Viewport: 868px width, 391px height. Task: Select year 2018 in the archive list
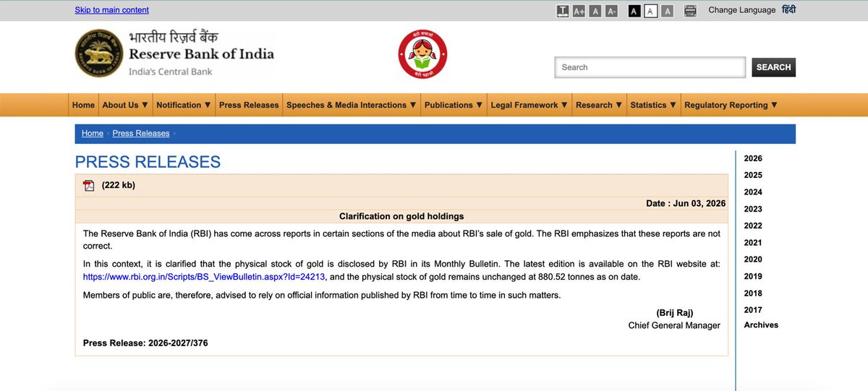click(x=753, y=293)
